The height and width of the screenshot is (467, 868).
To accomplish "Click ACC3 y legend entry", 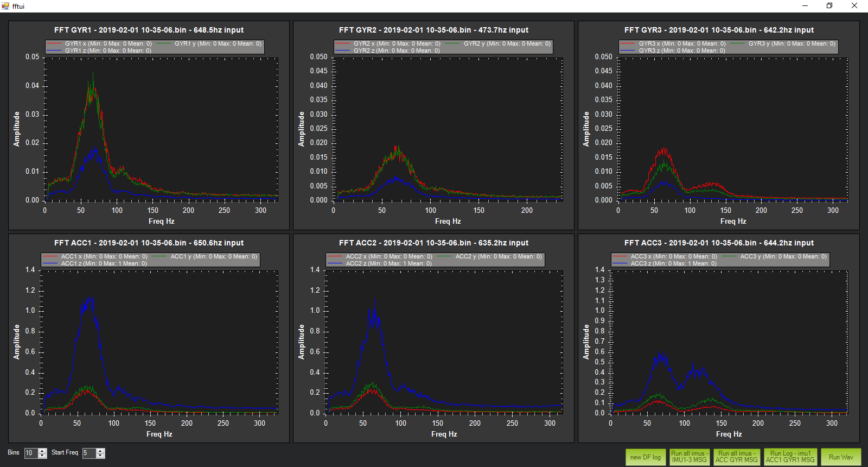I will pyautogui.click(x=774, y=256).
